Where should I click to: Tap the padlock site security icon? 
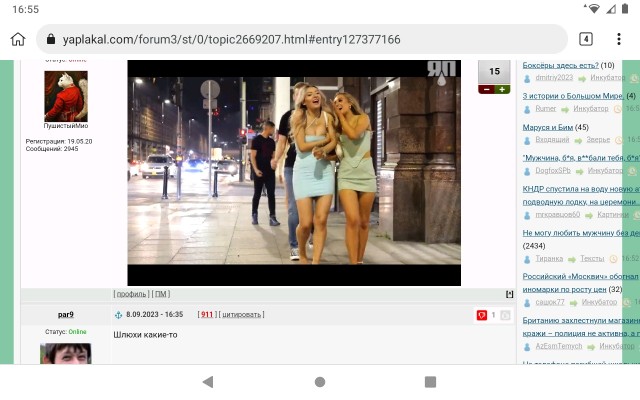coord(51,39)
